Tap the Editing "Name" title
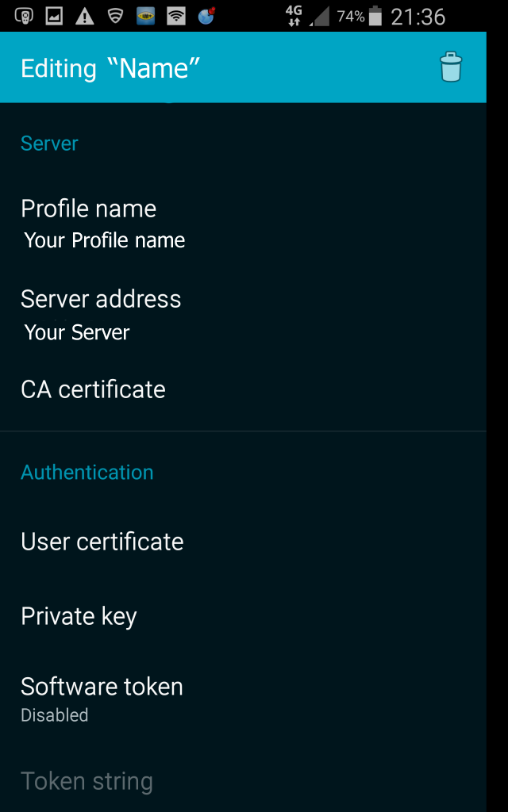The width and height of the screenshot is (508, 812). point(110,68)
